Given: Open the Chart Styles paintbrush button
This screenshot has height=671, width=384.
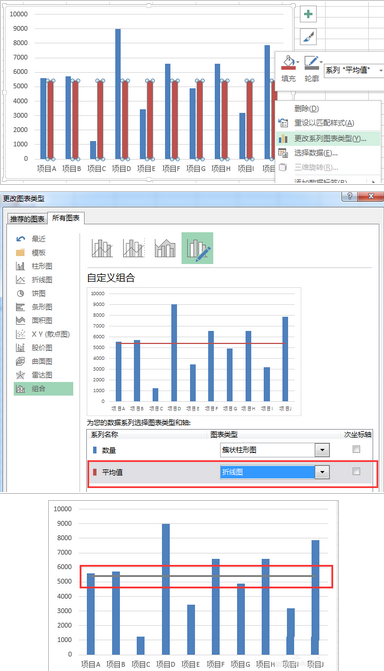Looking at the screenshot, I should point(308,37).
